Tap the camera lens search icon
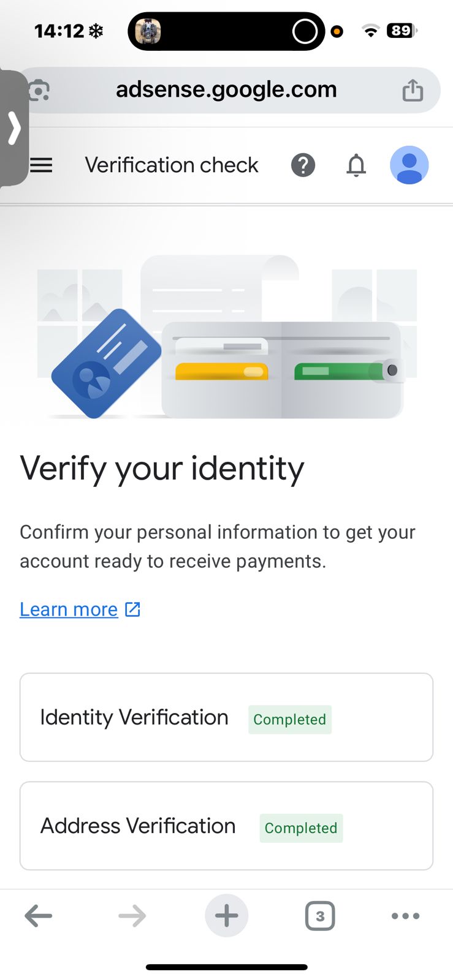 (39, 91)
